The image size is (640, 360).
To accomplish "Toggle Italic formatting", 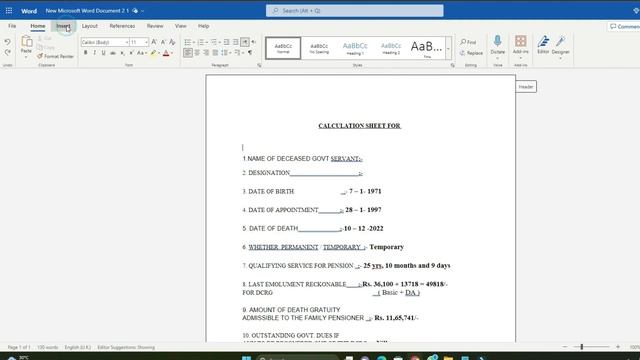I will click(94, 53).
